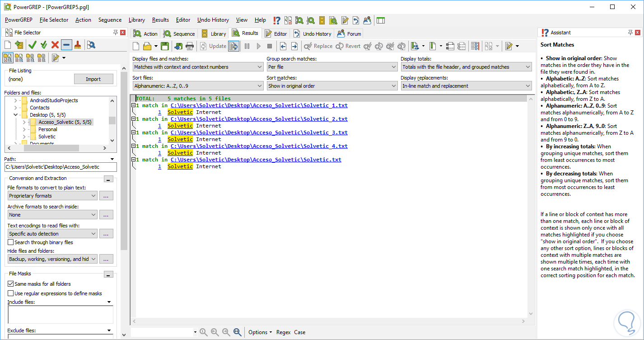Screen dimensions: 644x340
Task: Click the red X Exclude icon in File Selector
Action: pyautogui.click(x=55, y=45)
